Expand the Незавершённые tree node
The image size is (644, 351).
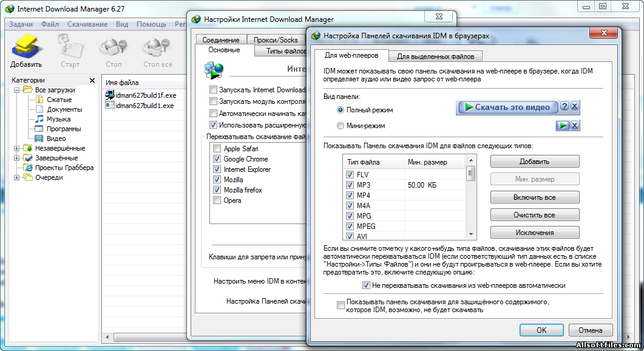pyautogui.click(x=17, y=148)
